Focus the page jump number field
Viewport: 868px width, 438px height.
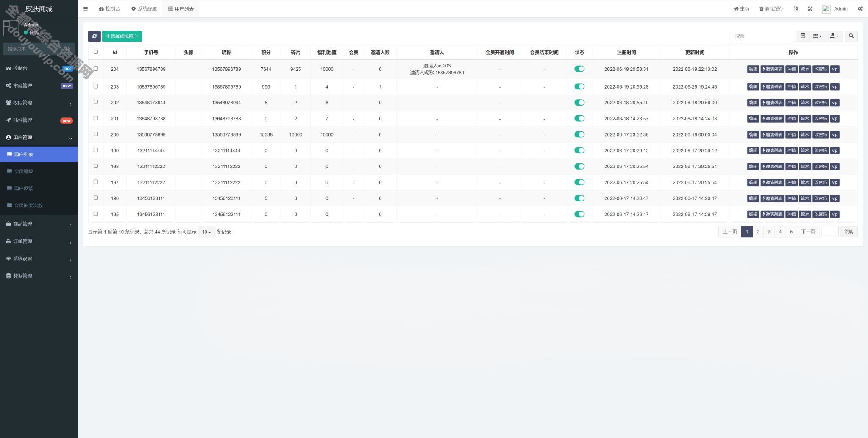[830, 232]
